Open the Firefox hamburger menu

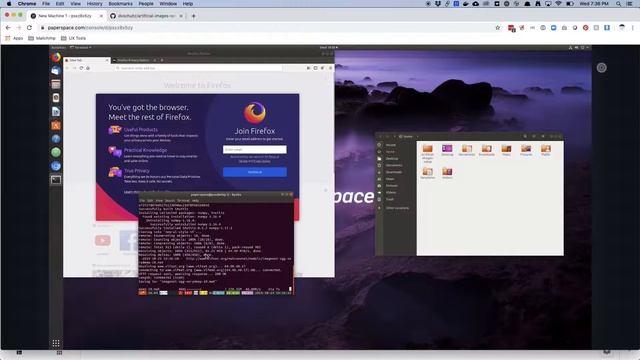[330, 68]
